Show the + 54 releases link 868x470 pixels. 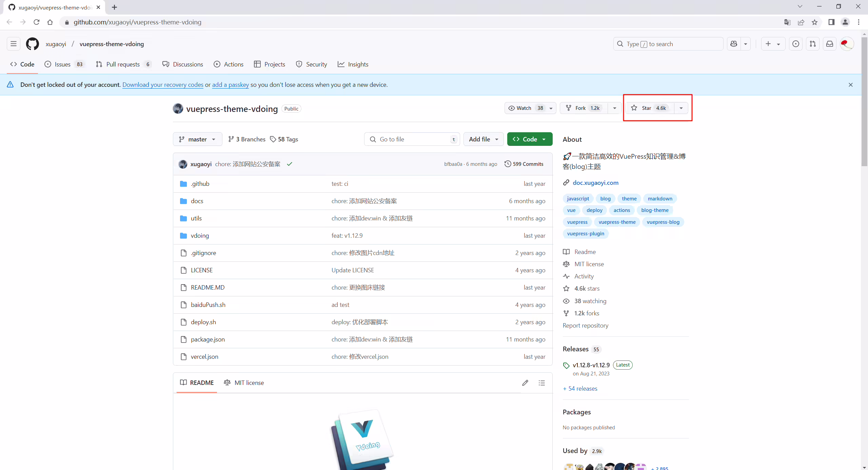click(580, 388)
